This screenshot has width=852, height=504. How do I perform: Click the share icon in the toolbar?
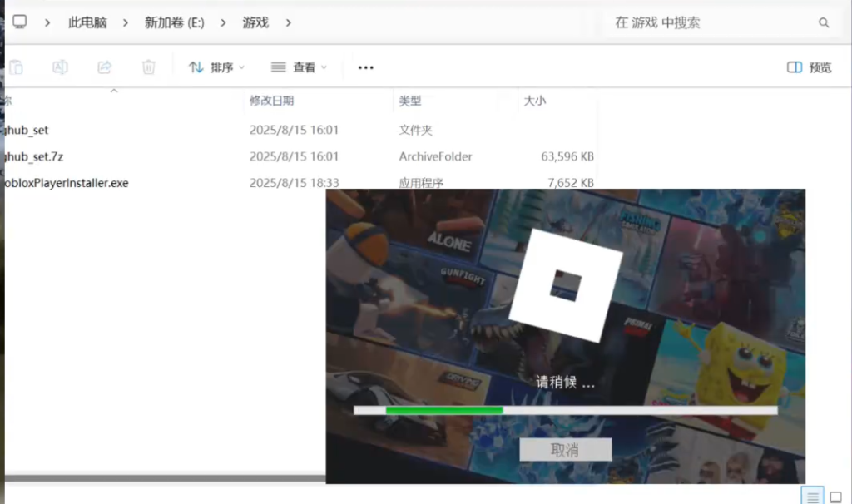pos(105,67)
